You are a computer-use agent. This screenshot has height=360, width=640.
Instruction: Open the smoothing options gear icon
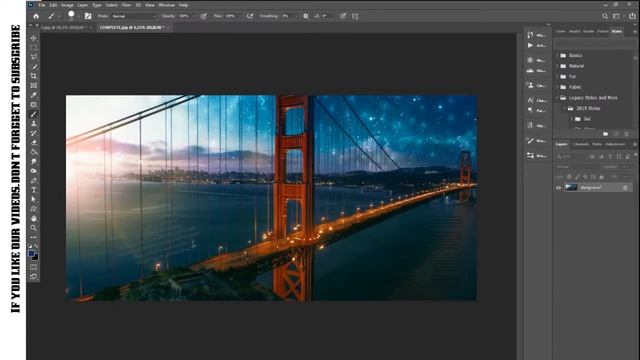click(x=306, y=16)
